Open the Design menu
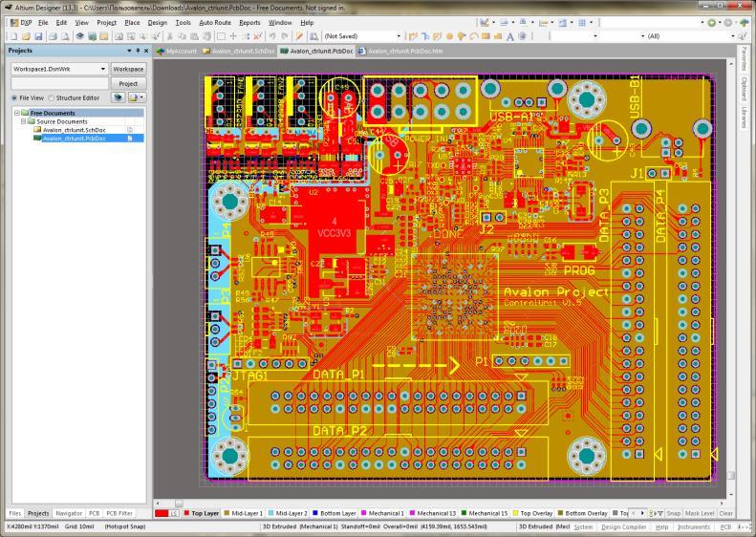The width and height of the screenshot is (756, 537). coord(157,23)
